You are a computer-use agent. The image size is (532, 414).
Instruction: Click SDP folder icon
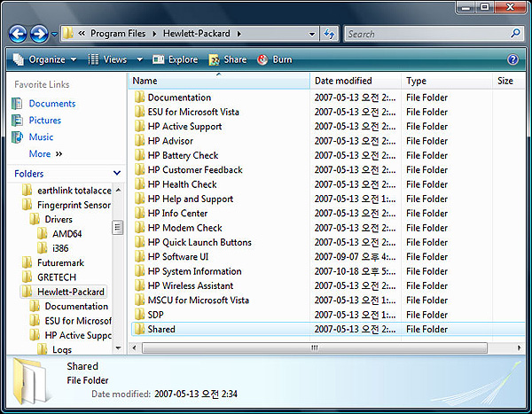(139, 315)
